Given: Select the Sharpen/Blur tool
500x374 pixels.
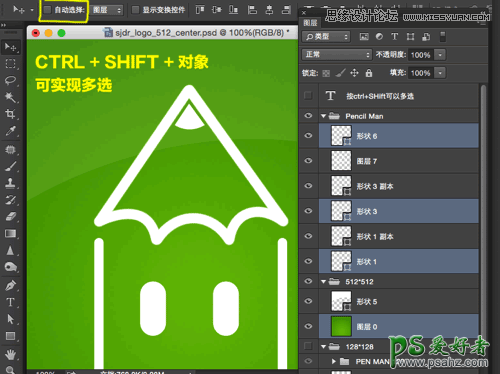Looking at the screenshot, I should [x=10, y=250].
